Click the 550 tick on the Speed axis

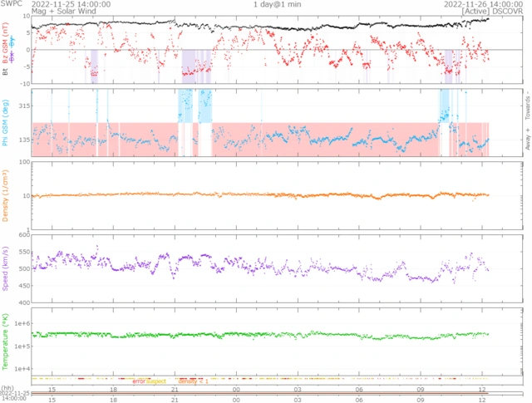click(24, 252)
